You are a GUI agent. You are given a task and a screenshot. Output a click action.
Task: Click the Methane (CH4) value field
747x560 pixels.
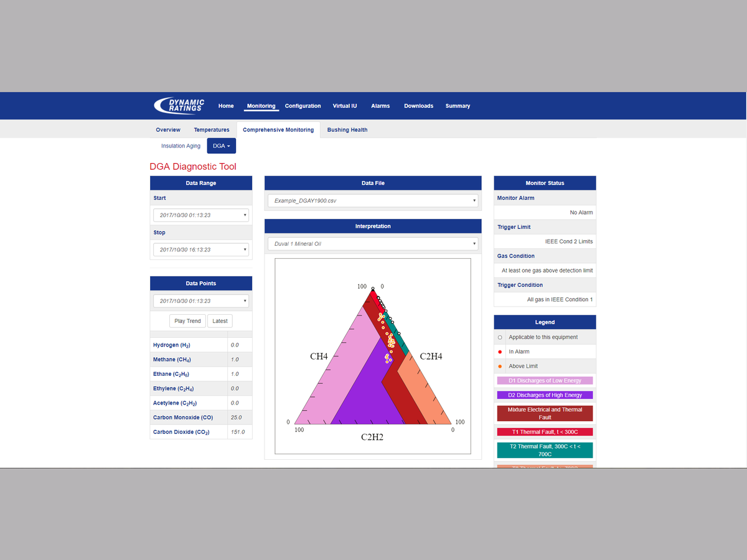(240, 360)
